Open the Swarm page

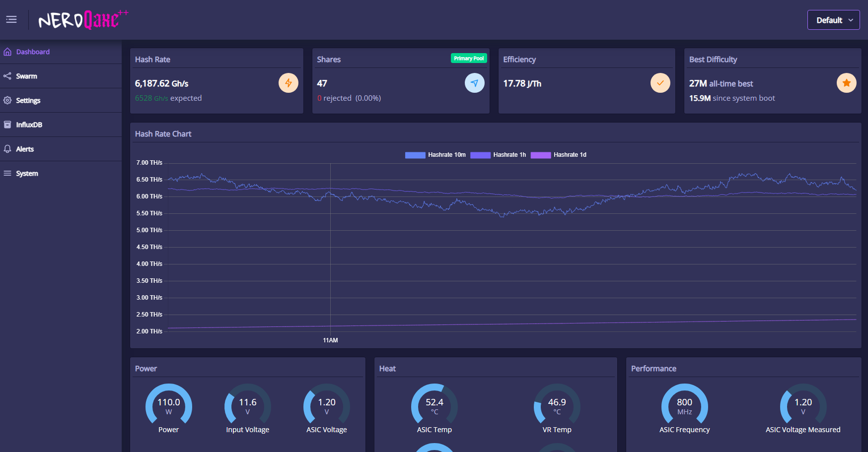pyautogui.click(x=26, y=76)
